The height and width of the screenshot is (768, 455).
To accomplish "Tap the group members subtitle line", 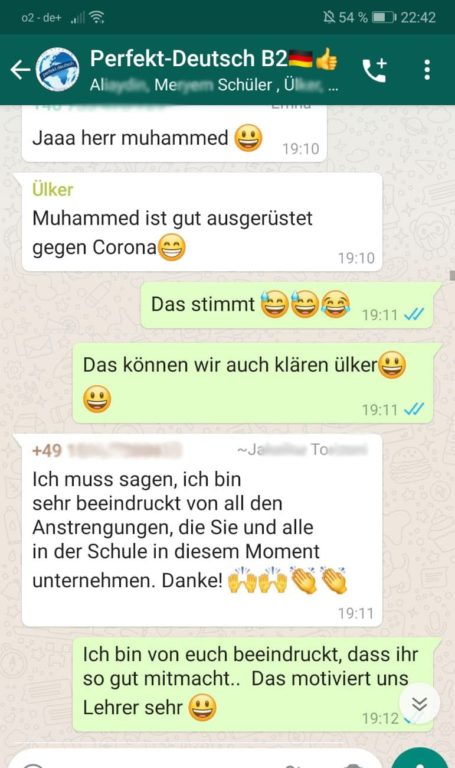I will pos(214,85).
